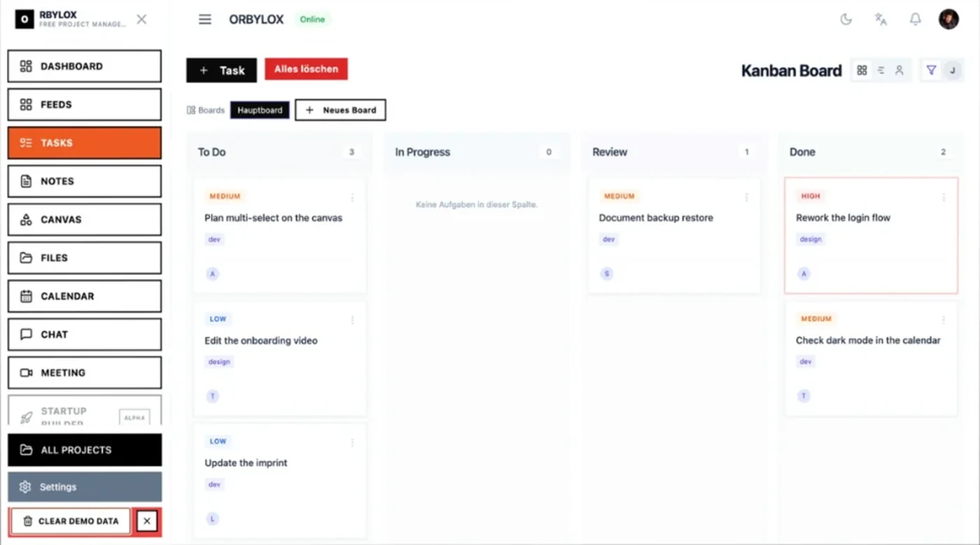
Task: Open the Rework the login flow card title
Action: point(843,218)
